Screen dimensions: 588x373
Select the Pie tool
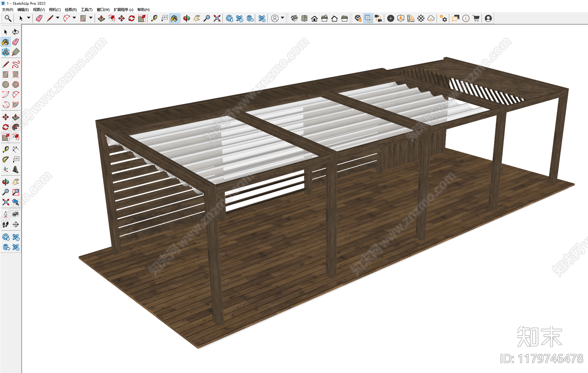[15, 105]
